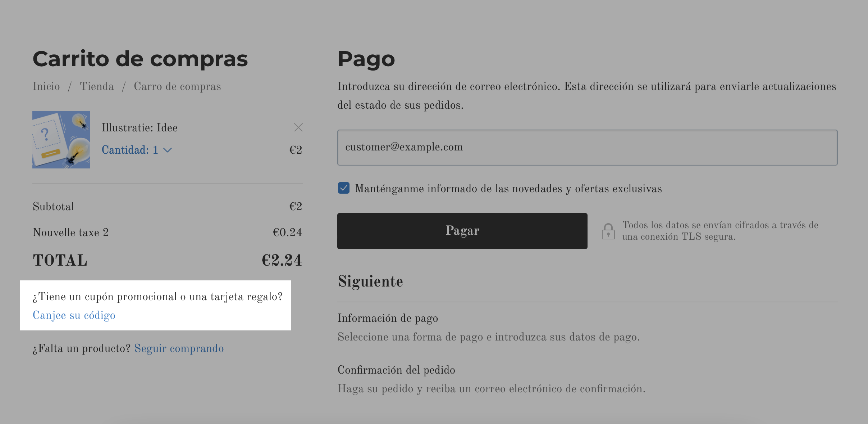Open the Illustratie: Idee product thumbnail
Image resolution: width=868 pixels, height=424 pixels.
[x=61, y=140]
